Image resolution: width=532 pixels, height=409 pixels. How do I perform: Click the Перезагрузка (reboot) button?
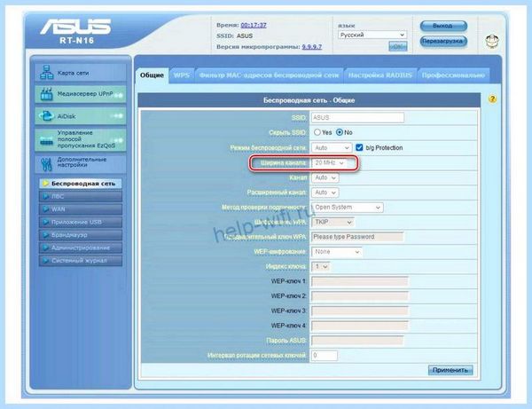pos(443,41)
